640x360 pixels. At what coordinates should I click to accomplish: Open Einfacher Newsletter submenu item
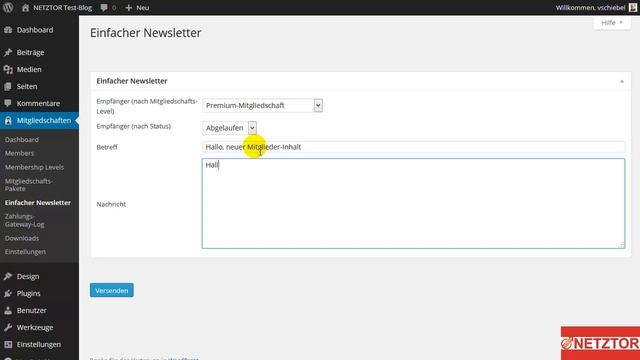point(38,202)
